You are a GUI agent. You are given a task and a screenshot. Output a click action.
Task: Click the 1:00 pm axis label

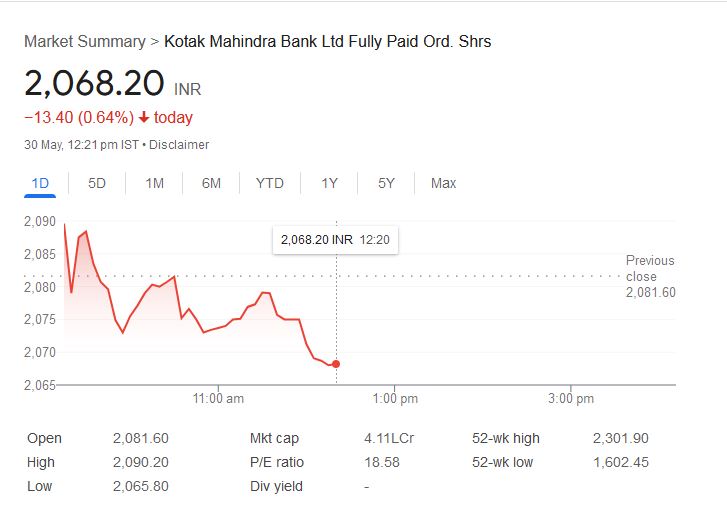click(395, 398)
